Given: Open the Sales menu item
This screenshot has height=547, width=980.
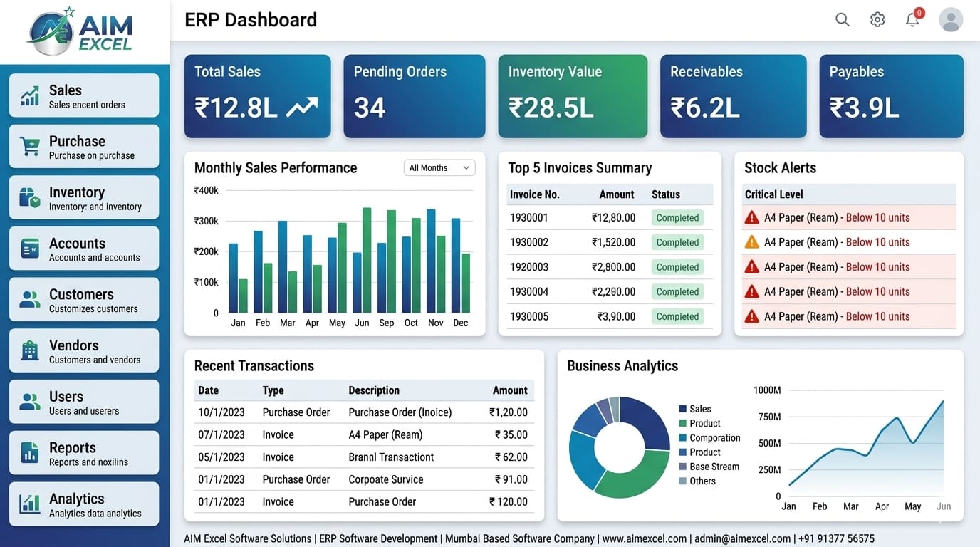Looking at the screenshot, I should 84,95.
